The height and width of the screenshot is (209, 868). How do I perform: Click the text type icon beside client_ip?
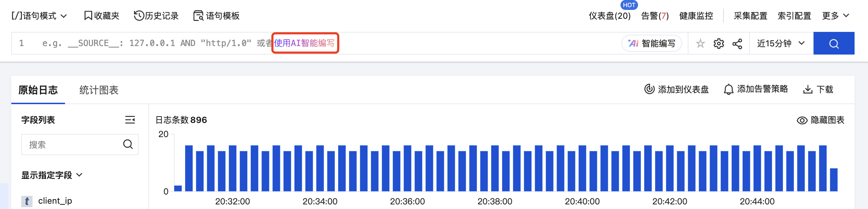[x=27, y=201]
